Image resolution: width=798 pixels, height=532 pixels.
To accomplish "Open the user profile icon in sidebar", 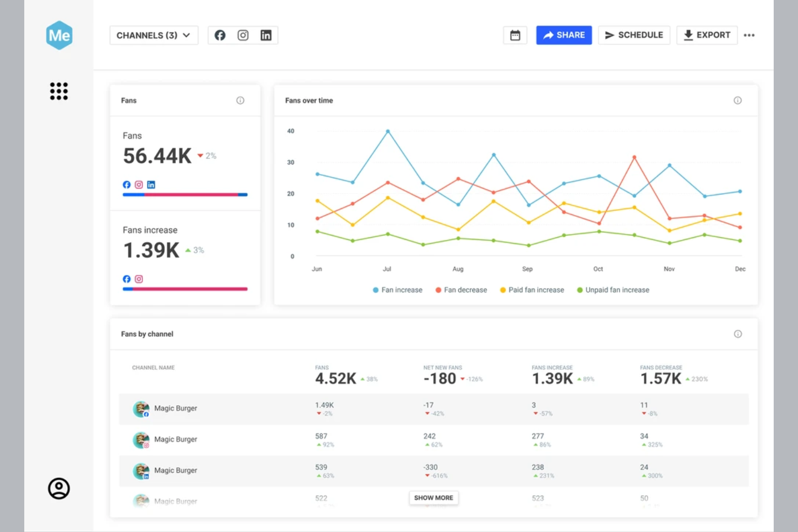I will (x=59, y=488).
